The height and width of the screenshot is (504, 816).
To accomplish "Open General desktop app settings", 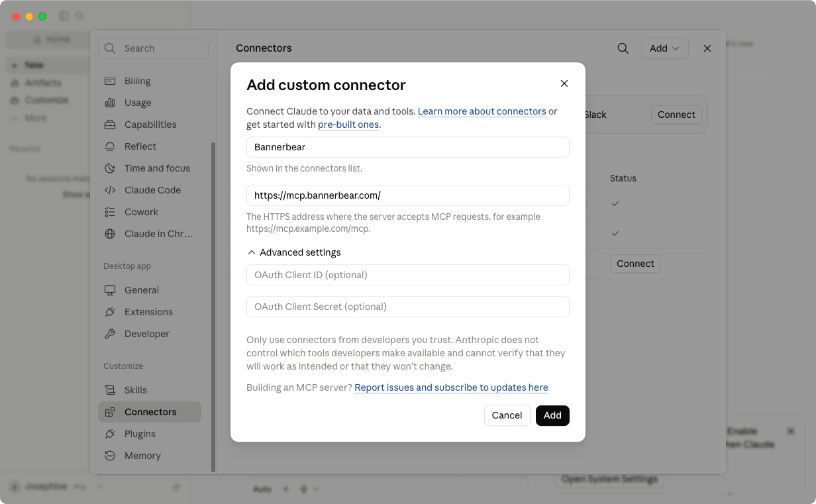I will [x=150, y=290].
